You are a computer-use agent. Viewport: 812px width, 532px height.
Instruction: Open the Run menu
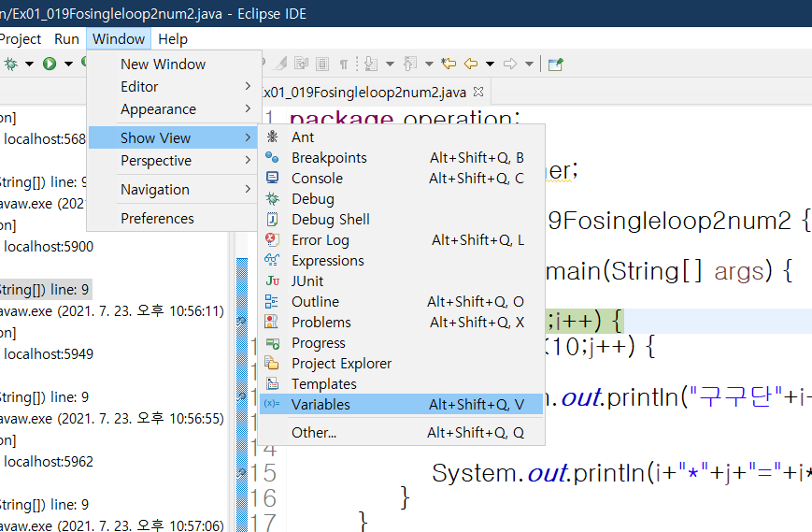pyautogui.click(x=66, y=39)
